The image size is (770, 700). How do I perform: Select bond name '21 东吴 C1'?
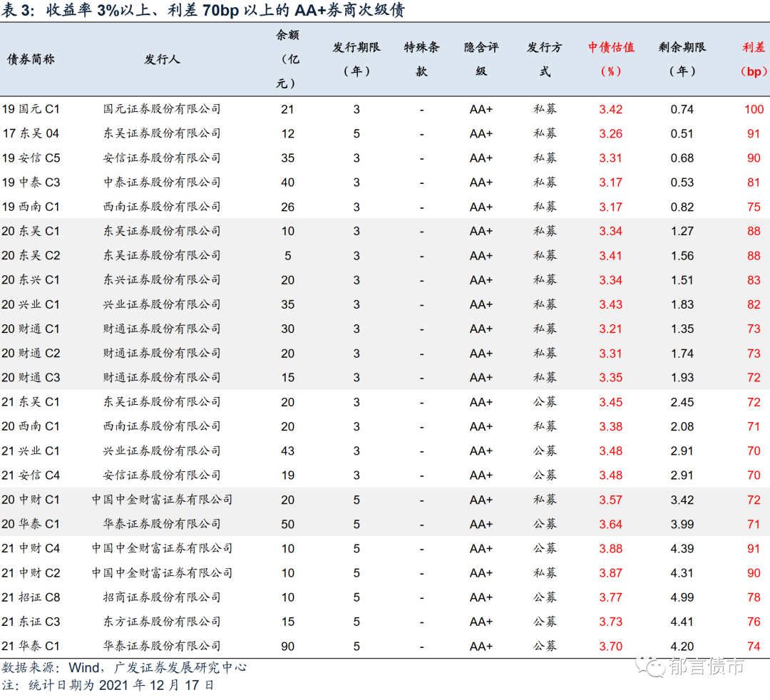tap(31, 402)
